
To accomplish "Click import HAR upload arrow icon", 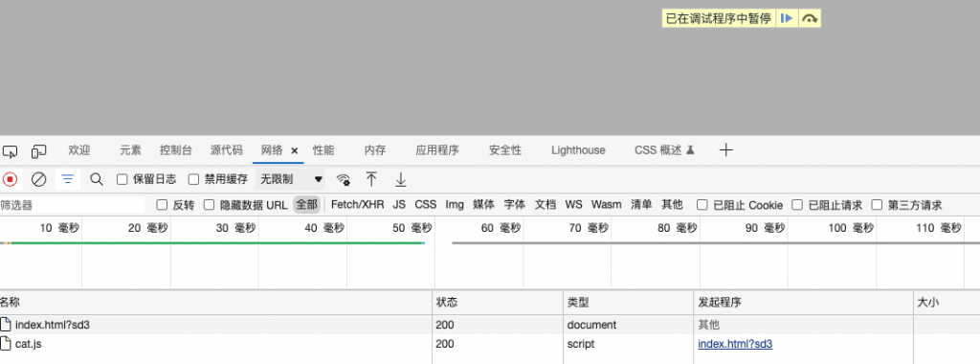I will pos(371,179).
